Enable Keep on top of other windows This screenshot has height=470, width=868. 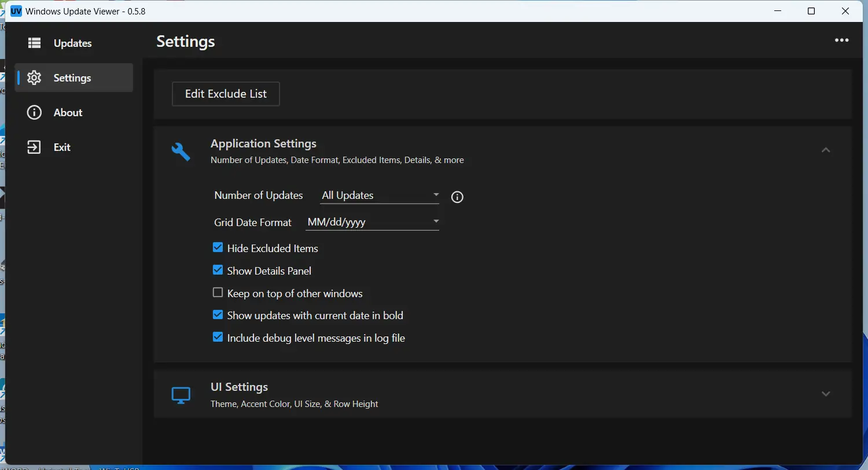[x=218, y=293]
